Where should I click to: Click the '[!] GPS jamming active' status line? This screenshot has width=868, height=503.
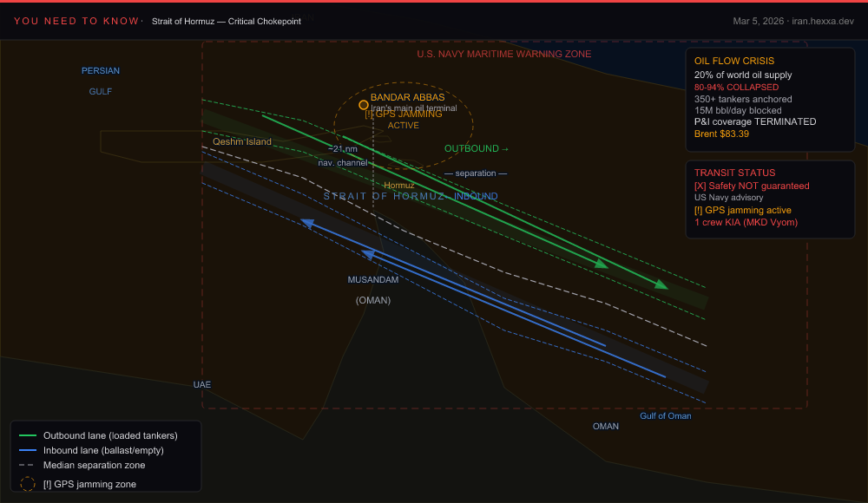(743, 210)
